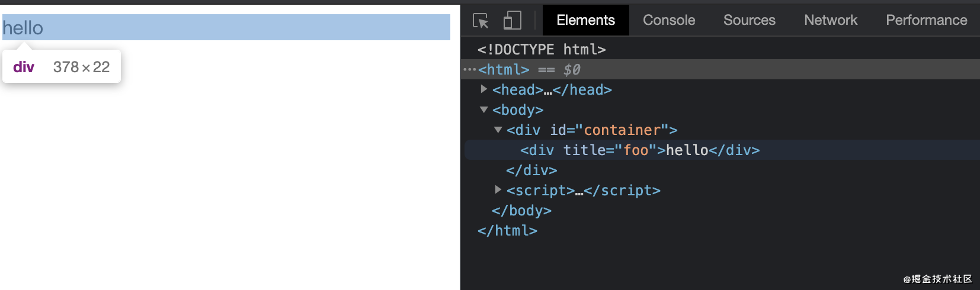Image resolution: width=980 pixels, height=290 pixels.
Task: Open the Network tab
Action: (830, 20)
